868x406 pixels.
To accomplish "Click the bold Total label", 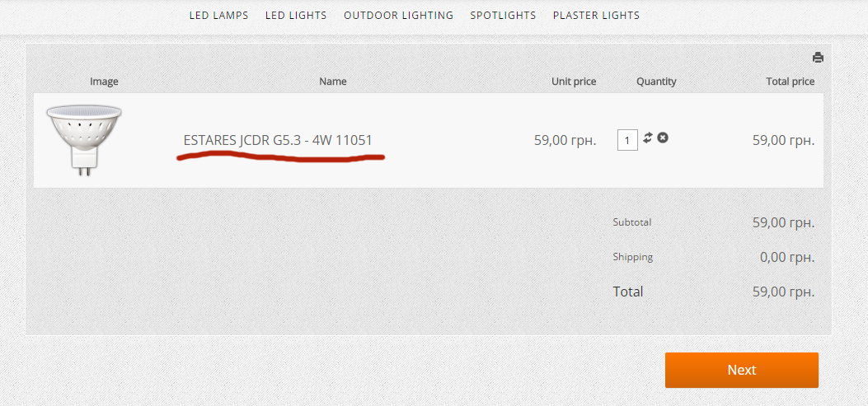I will (628, 292).
